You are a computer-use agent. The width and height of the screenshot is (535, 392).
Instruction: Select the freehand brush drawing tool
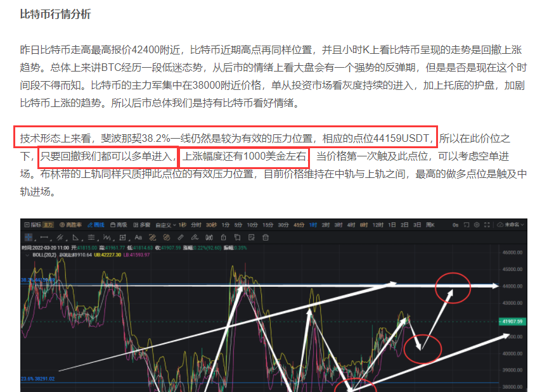click(195, 237)
